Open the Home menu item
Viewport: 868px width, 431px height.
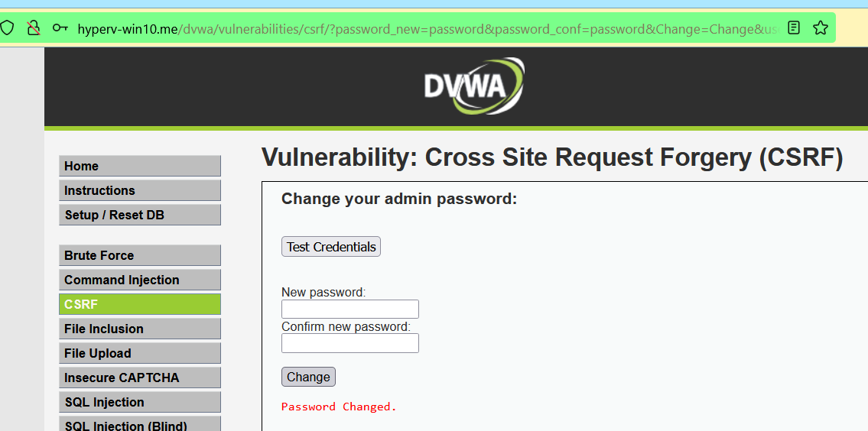point(139,166)
